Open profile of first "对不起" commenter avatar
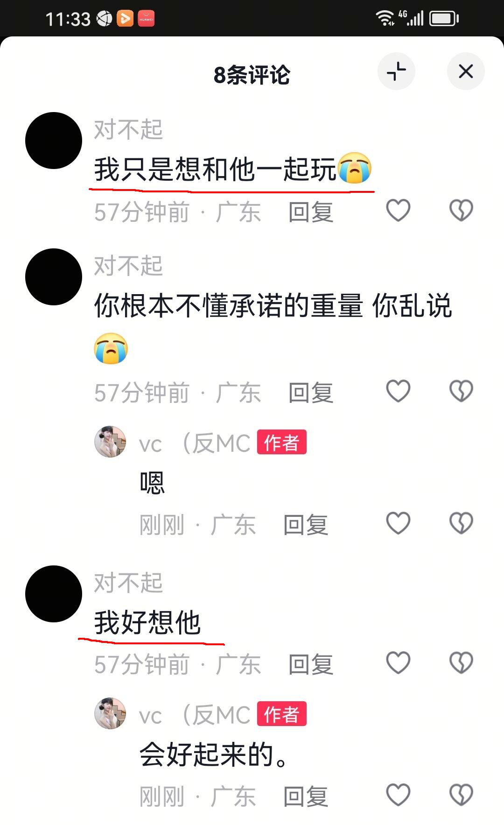504x825 pixels. 54,141
